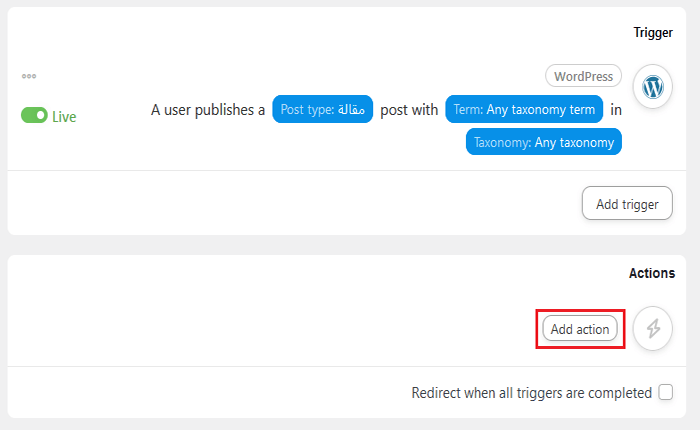
Task: Check the Redirect when triggers completed checkbox
Action: point(666,393)
